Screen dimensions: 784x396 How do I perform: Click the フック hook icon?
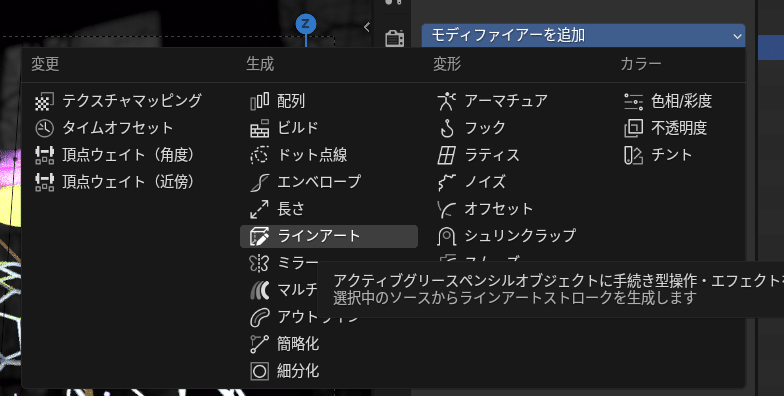pos(446,128)
